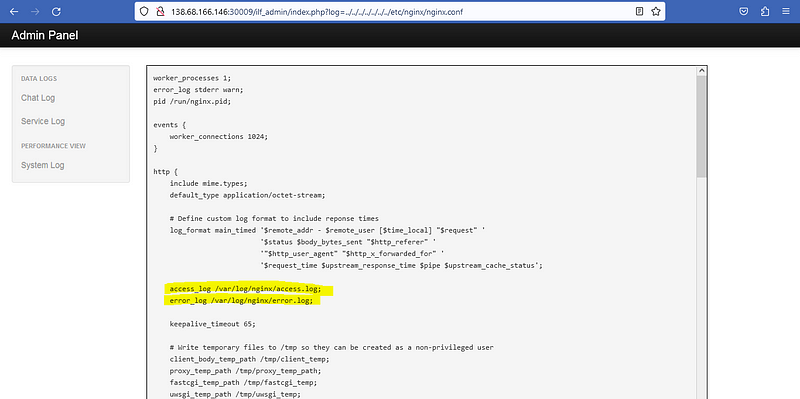Open the System Log entry
The width and height of the screenshot is (800, 399).
click(x=42, y=165)
